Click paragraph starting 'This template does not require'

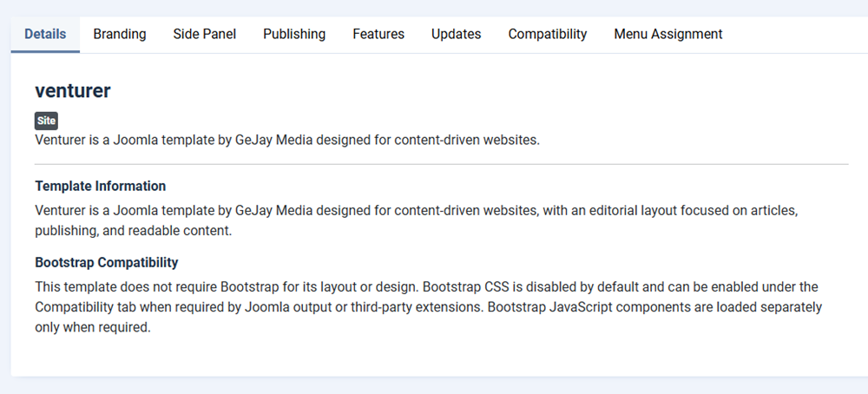[x=428, y=307]
